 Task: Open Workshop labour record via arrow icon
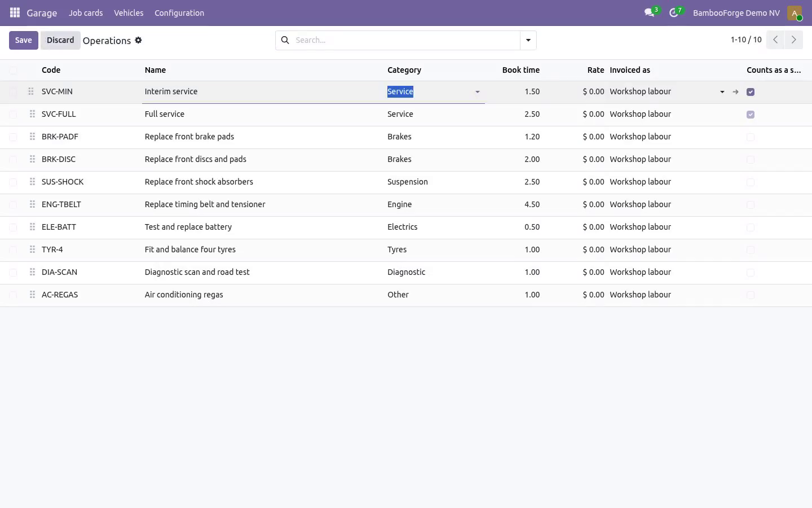click(x=735, y=91)
